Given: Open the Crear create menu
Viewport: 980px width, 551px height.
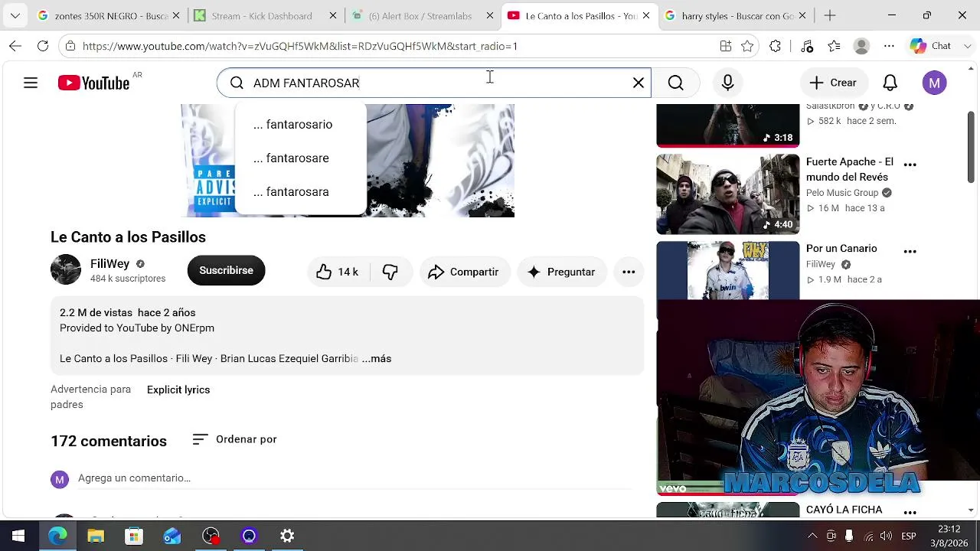Looking at the screenshot, I should pos(833,83).
